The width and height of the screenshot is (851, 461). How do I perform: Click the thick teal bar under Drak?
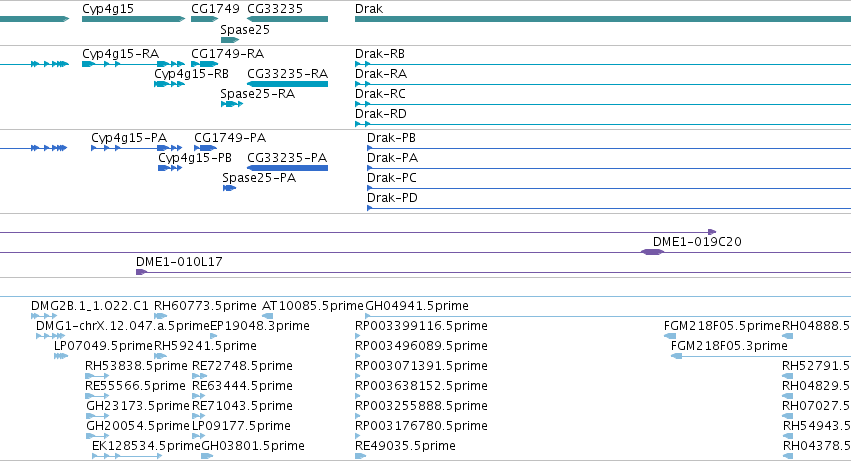pos(603,19)
